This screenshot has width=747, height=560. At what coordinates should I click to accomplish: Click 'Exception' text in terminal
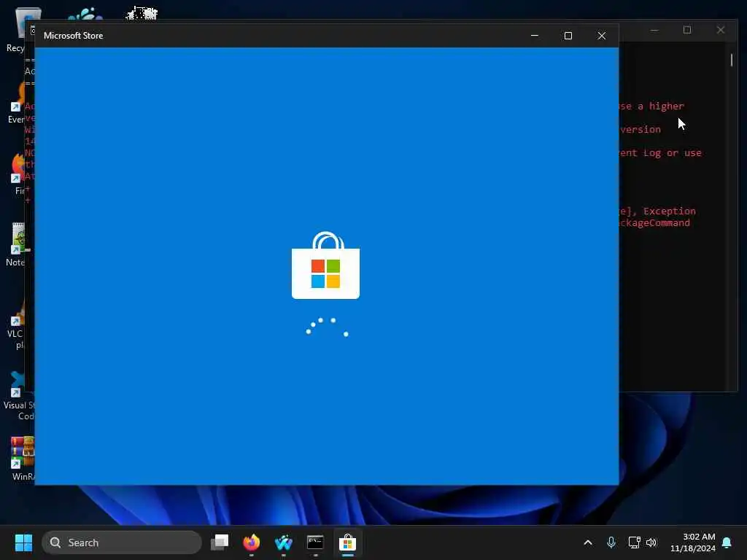click(x=670, y=211)
